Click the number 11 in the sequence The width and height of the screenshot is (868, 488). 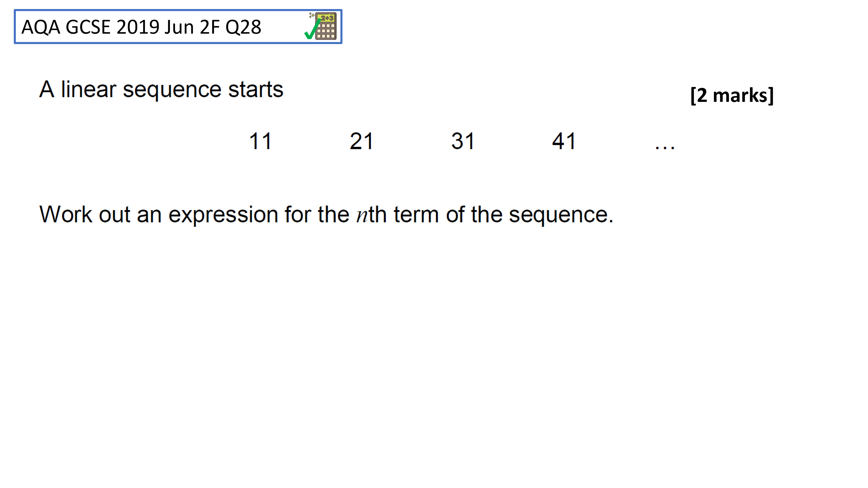pyautogui.click(x=260, y=141)
